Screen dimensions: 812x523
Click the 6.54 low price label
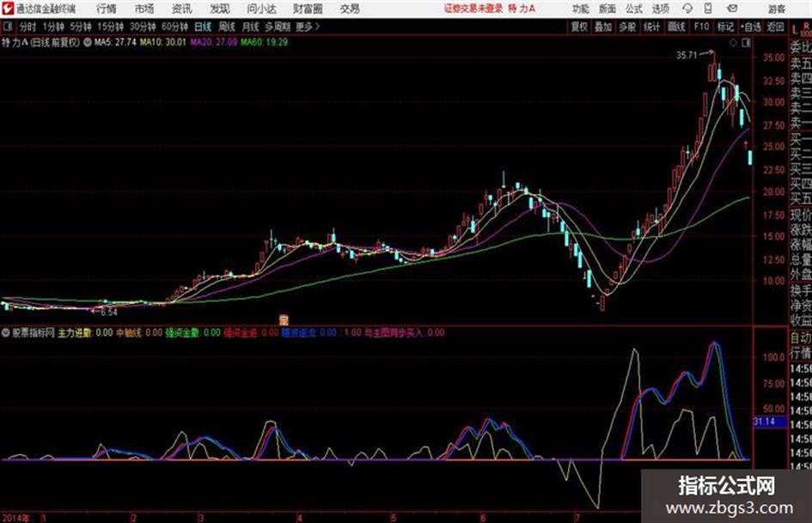point(109,313)
